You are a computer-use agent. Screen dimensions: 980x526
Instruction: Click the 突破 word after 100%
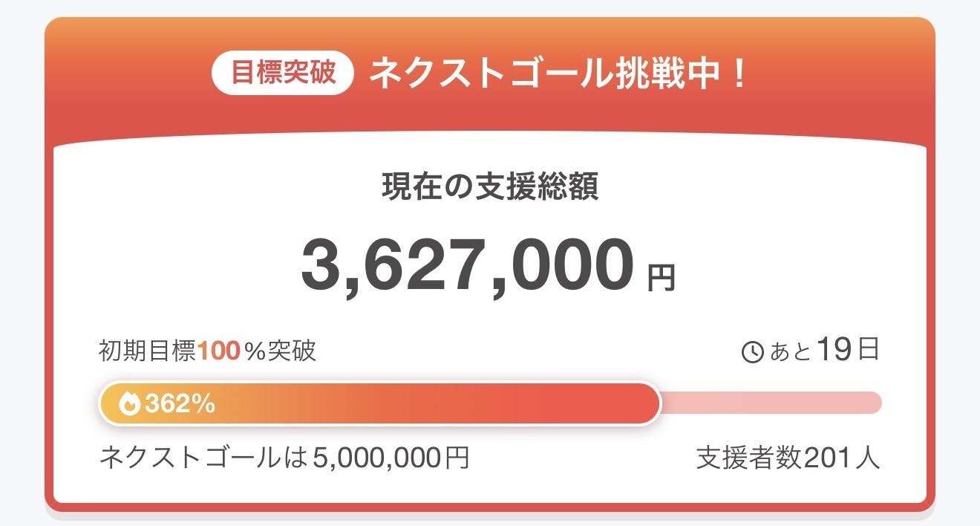click(292, 351)
